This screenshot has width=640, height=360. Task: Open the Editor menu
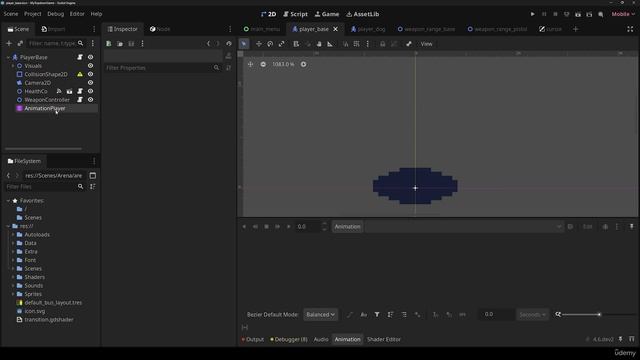click(x=77, y=14)
